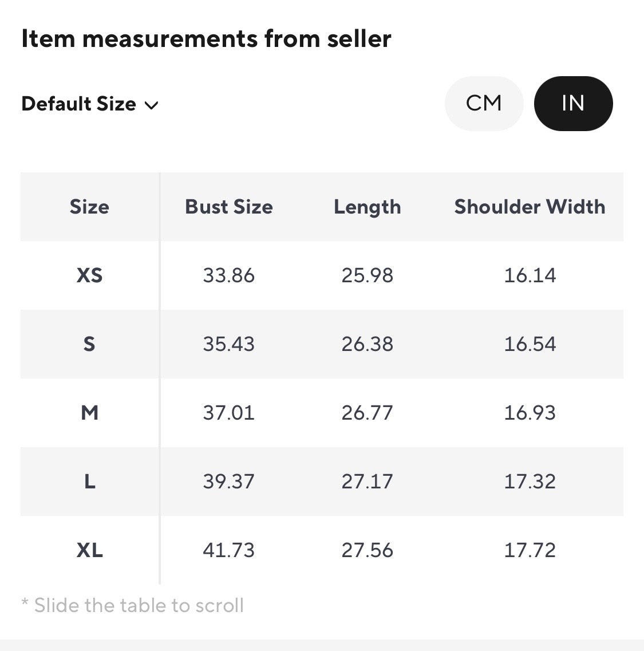Click the Shoulder Width column header
Image resolution: width=644 pixels, height=651 pixels.
tap(530, 207)
